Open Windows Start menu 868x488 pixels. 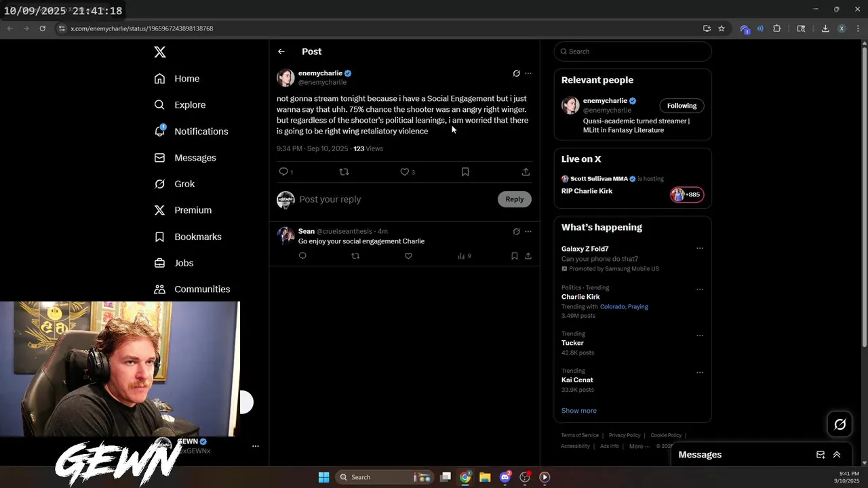323,477
